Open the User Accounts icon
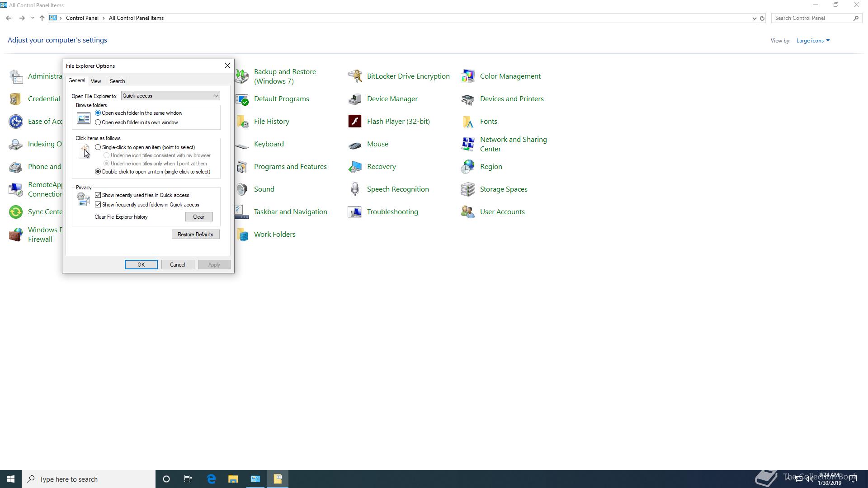This screenshot has width=868, height=488. [x=468, y=212]
